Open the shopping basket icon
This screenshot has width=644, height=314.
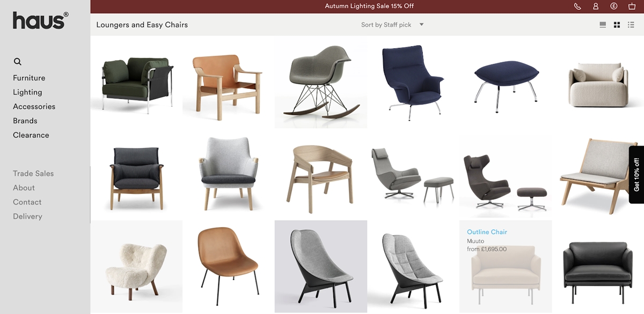click(632, 6)
